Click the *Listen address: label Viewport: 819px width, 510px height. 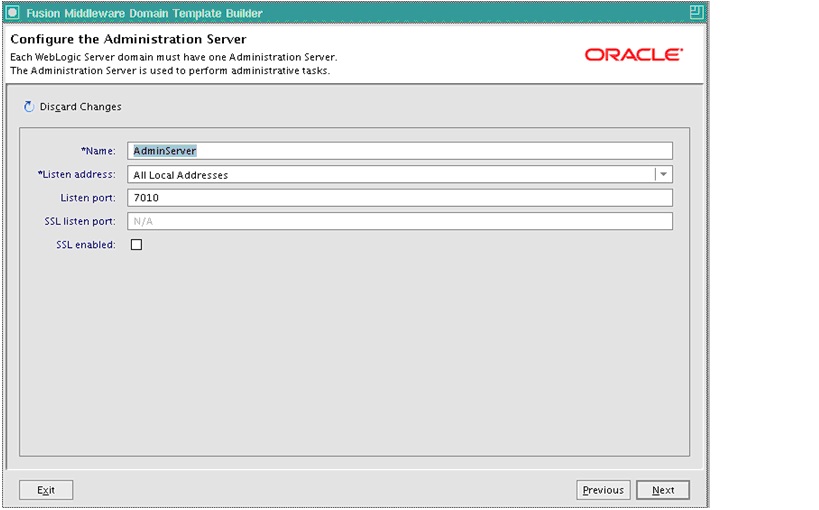[76, 175]
